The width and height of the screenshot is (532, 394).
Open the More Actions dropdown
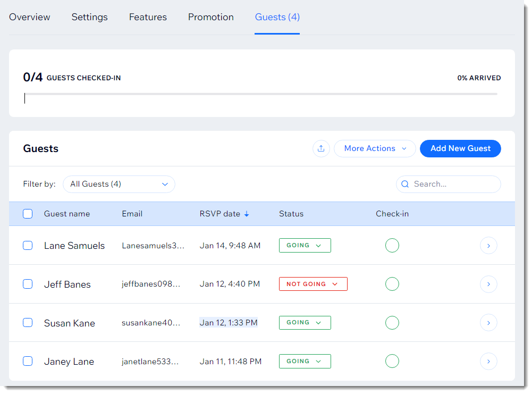375,149
